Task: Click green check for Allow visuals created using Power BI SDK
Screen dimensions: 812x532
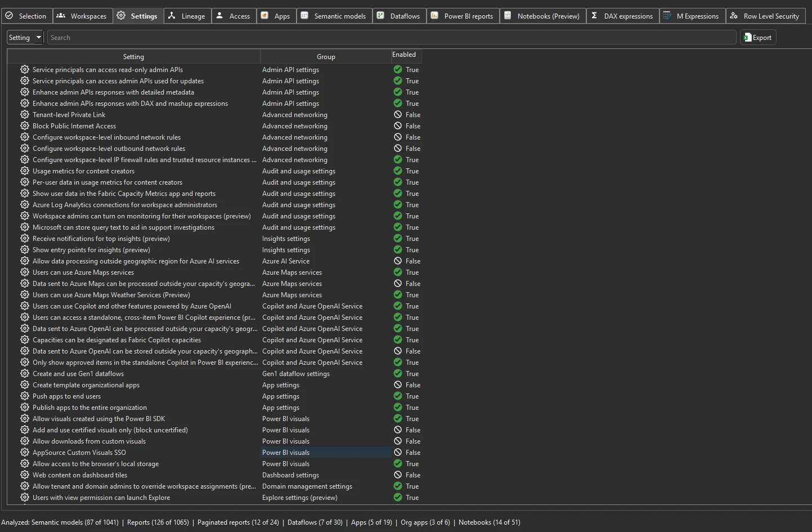Action: tap(398, 418)
